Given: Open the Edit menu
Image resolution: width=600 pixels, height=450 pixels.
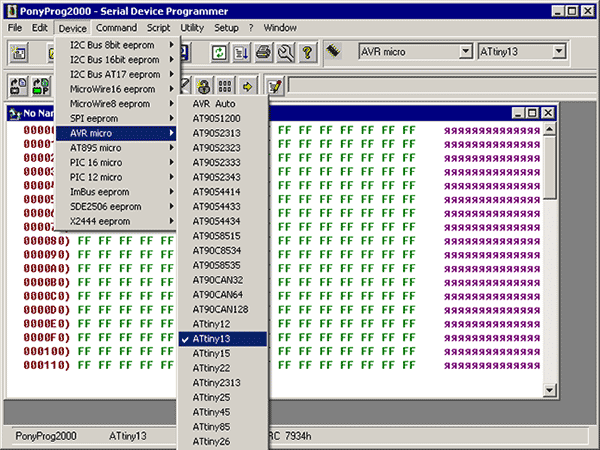Looking at the screenshot, I should (x=39, y=28).
